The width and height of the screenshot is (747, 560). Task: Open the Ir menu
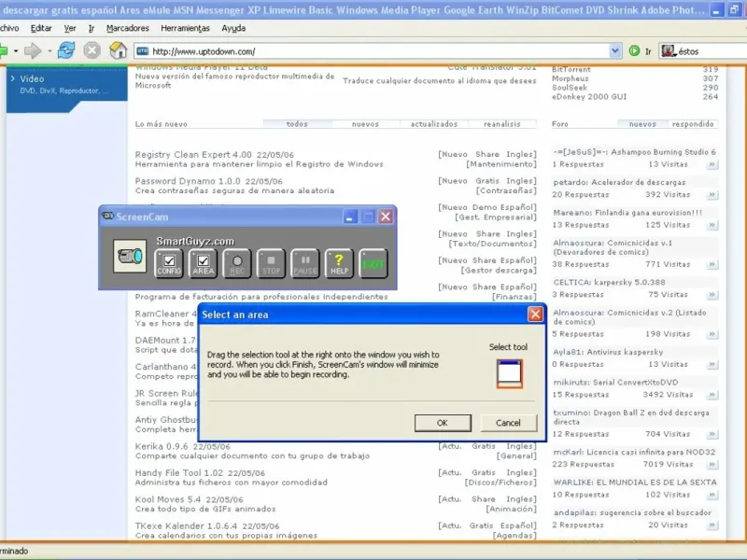click(x=91, y=28)
